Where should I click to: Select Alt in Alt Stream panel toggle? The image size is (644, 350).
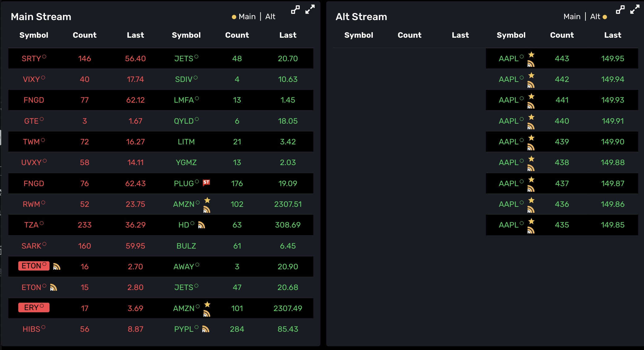pos(595,17)
